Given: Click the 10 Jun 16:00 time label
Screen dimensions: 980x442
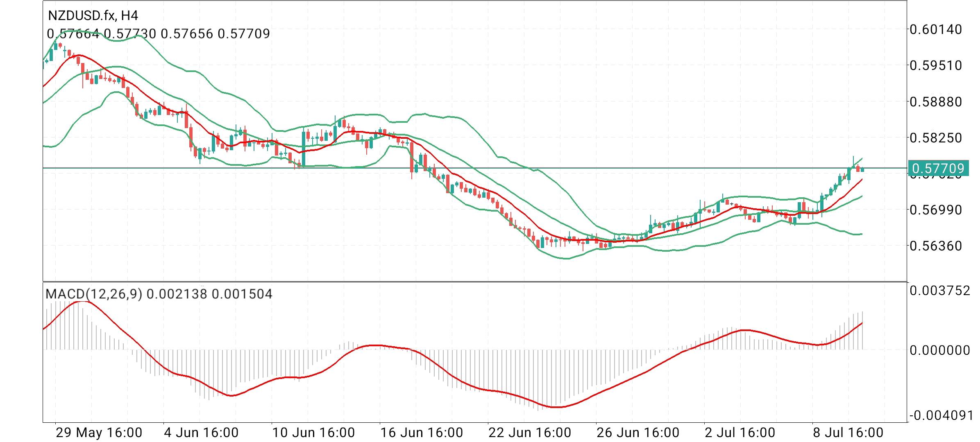Looking at the screenshot, I should coord(313,433).
